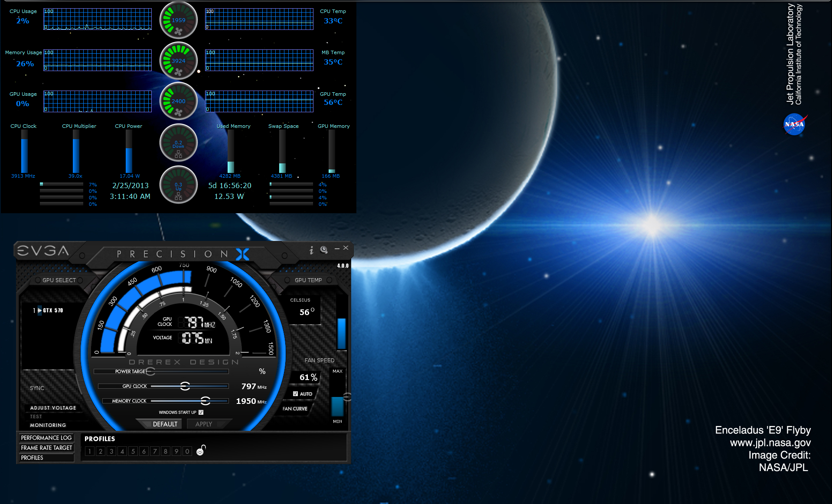Click the Precision X blue X logo
Screen dimensions: 832x504
[242, 254]
